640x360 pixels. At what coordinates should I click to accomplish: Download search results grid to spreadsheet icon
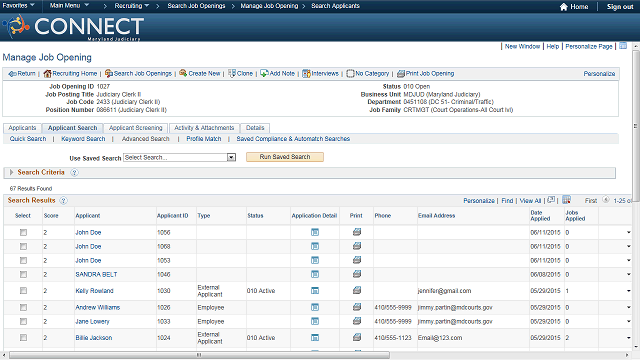(567, 200)
